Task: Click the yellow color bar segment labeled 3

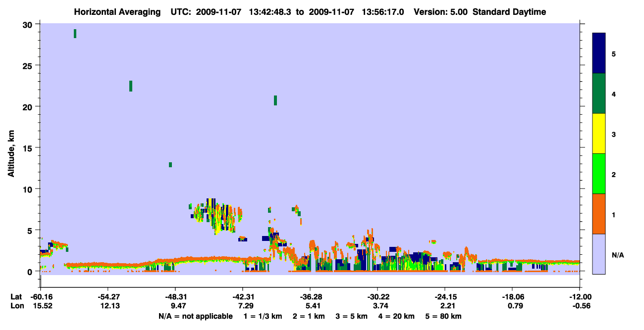Action: pos(599,134)
